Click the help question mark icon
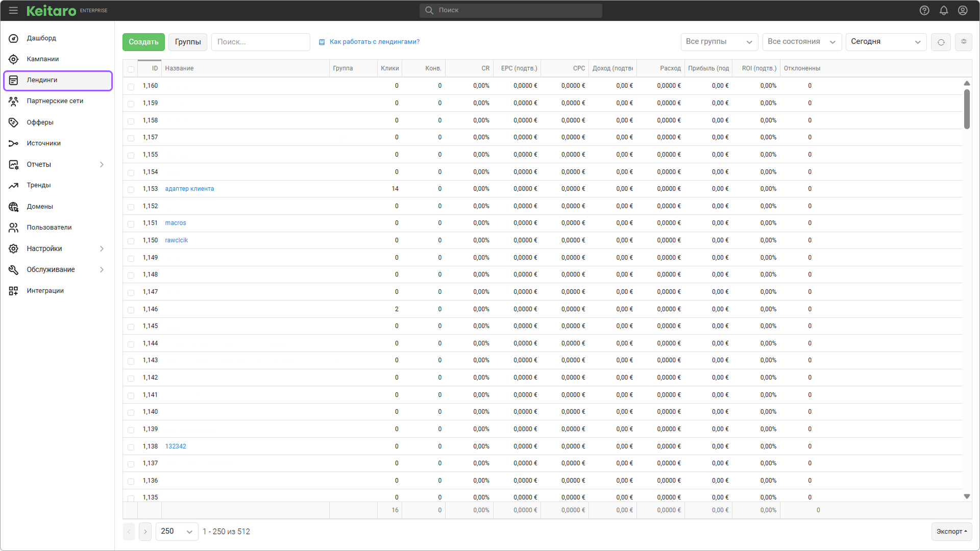The image size is (980, 551). pyautogui.click(x=924, y=10)
